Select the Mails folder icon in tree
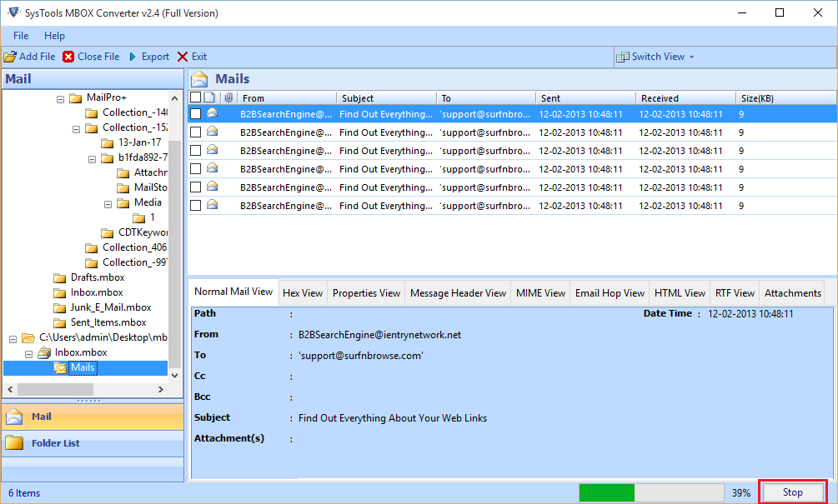Screen dimensions: 838x504 coord(60,368)
